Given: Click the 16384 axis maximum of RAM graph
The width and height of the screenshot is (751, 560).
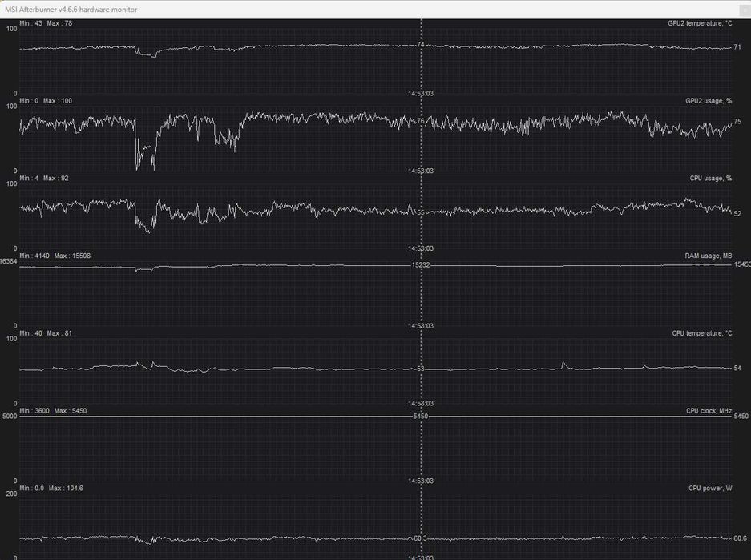Looking at the screenshot, I should 9,261.
